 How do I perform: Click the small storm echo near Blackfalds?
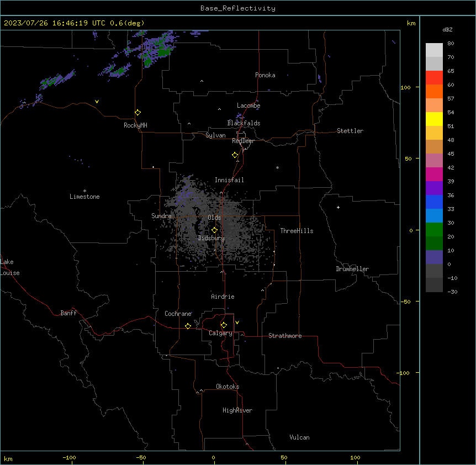point(240,116)
